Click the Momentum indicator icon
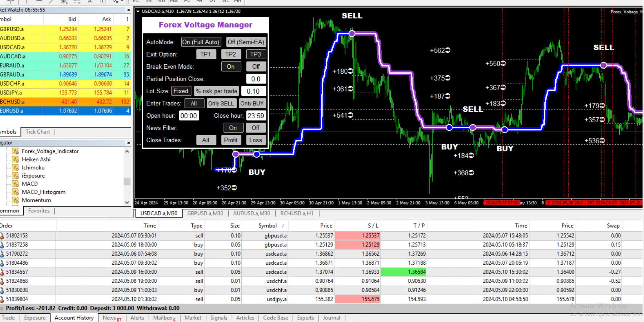The height and width of the screenshot is (322, 644). point(15,200)
